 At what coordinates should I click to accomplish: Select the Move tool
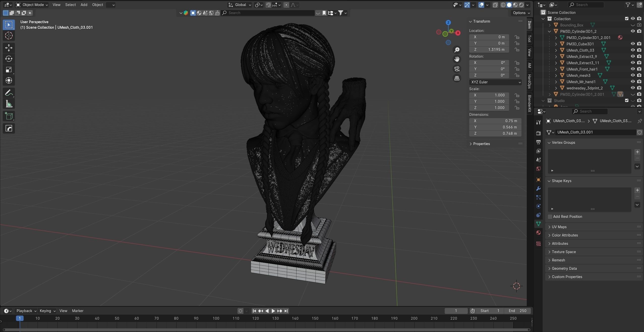9,48
